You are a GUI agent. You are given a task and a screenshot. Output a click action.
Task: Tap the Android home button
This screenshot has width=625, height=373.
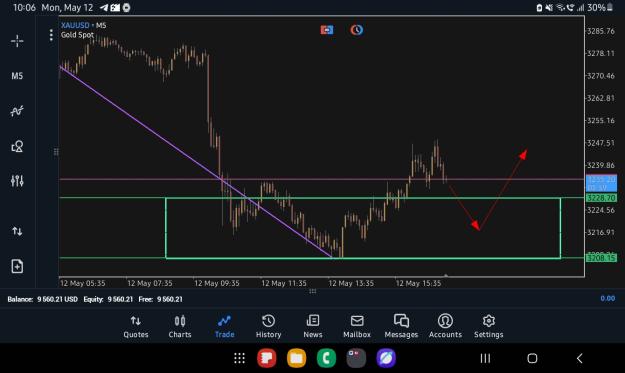[x=532, y=358]
